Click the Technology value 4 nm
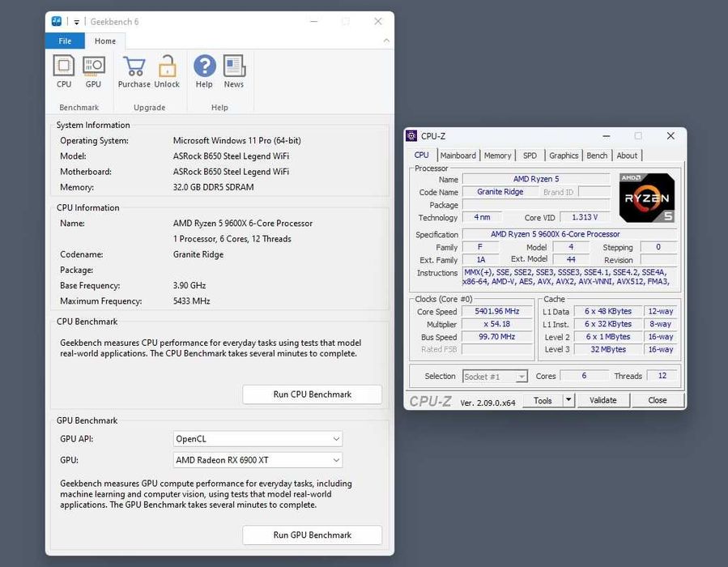This screenshot has height=567, width=728. tap(482, 217)
